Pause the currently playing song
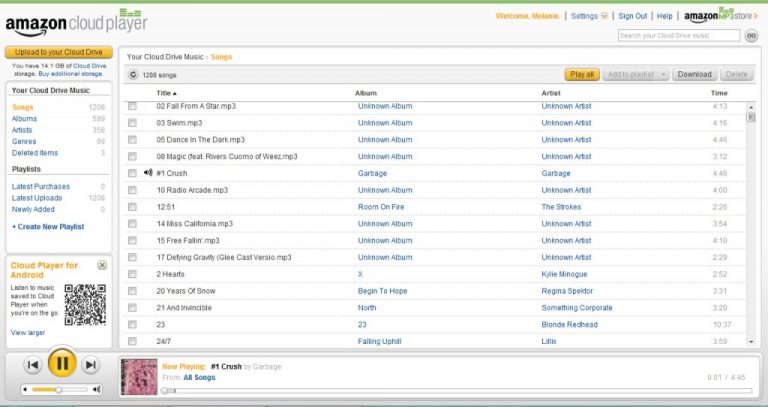Image resolution: width=768 pixels, height=407 pixels. 62,363
